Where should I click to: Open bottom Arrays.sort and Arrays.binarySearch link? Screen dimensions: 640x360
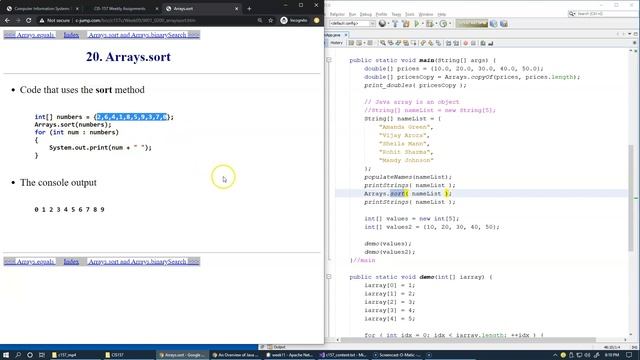(x=143, y=262)
